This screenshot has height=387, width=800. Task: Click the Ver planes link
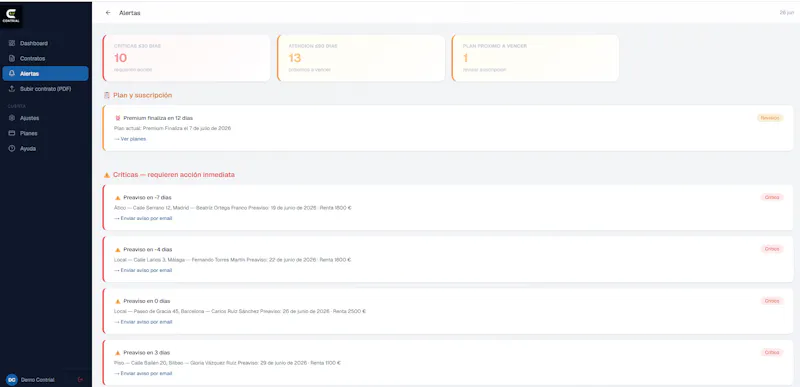[x=130, y=139]
